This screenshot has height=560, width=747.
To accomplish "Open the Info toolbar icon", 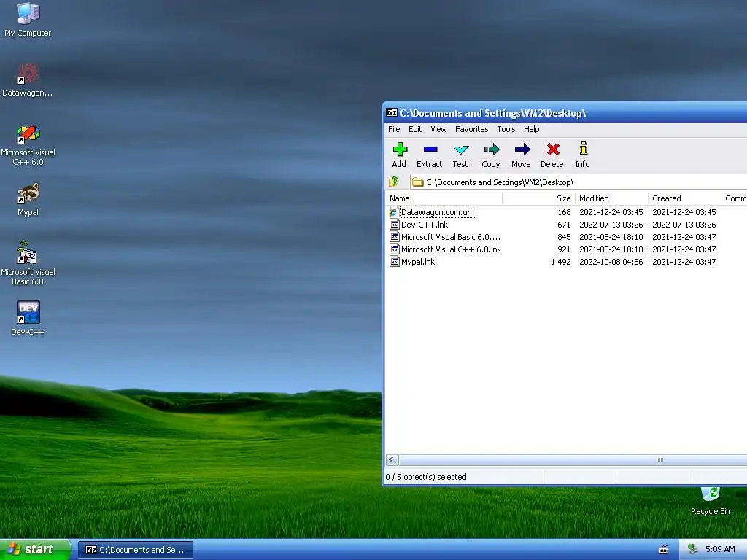I will [x=583, y=155].
